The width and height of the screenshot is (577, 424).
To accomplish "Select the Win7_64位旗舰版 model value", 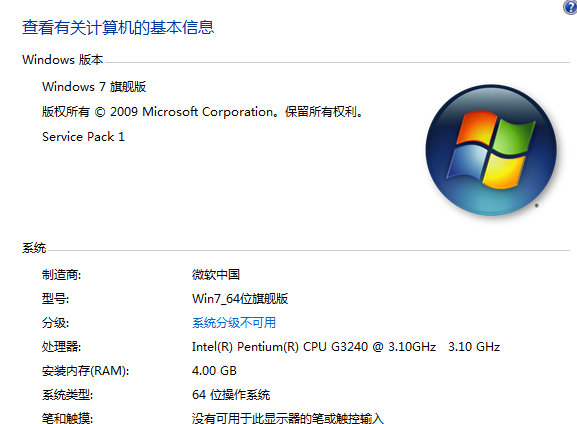I will [x=240, y=298].
